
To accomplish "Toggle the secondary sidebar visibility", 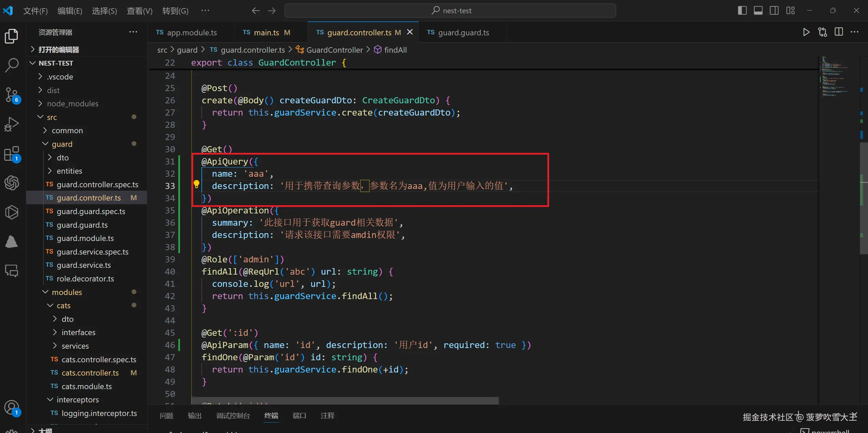I will (774, 11).
